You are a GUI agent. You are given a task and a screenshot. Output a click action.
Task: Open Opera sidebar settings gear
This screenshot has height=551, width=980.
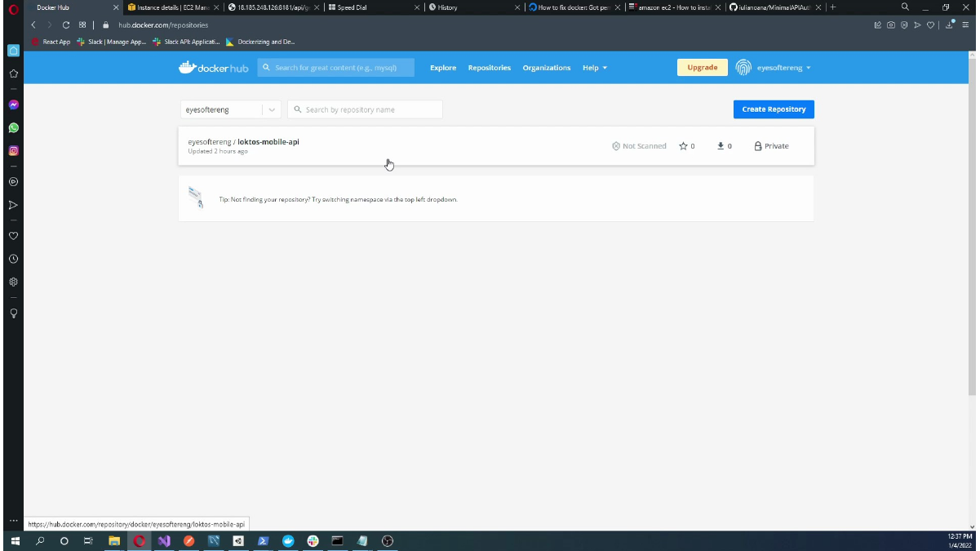coord(13,282)
